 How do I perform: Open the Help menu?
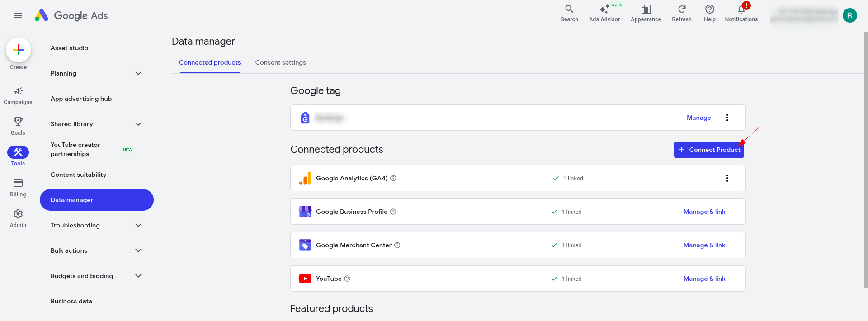[x=710, y=13]
